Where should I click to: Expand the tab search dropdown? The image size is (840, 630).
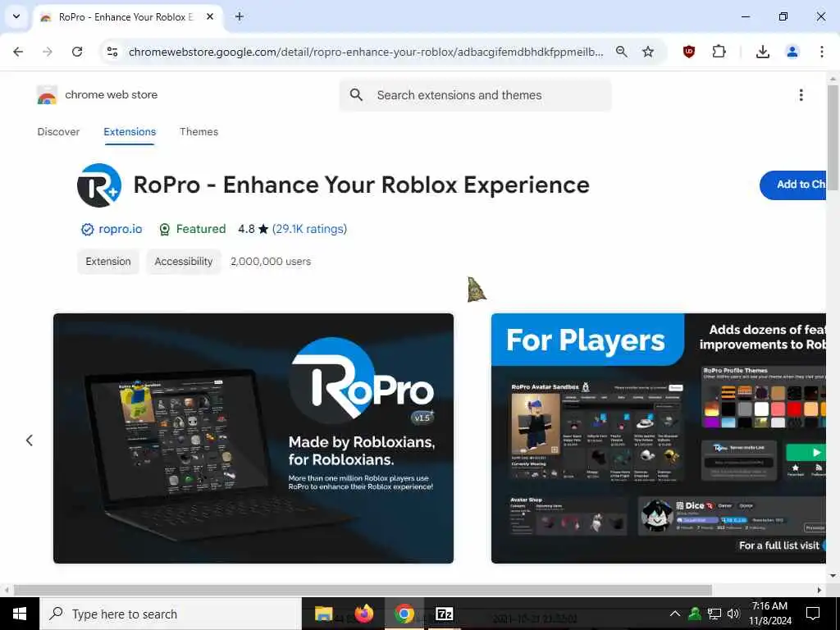pos(16,16)
